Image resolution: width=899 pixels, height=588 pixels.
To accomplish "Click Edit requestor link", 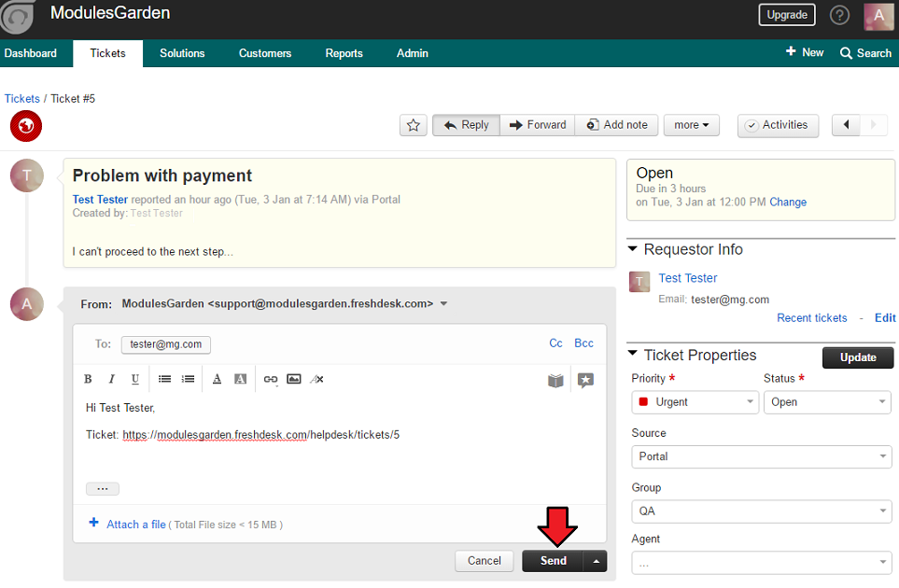I will point(885,318).
